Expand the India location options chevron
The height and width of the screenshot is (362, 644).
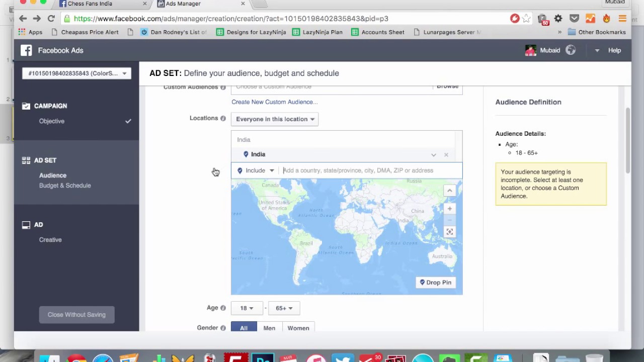[434, 155]
